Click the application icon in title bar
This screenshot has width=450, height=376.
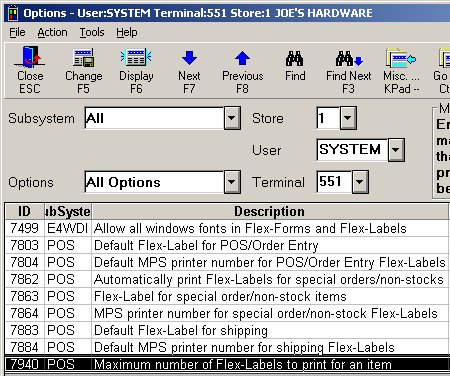[x=13, y=13]
